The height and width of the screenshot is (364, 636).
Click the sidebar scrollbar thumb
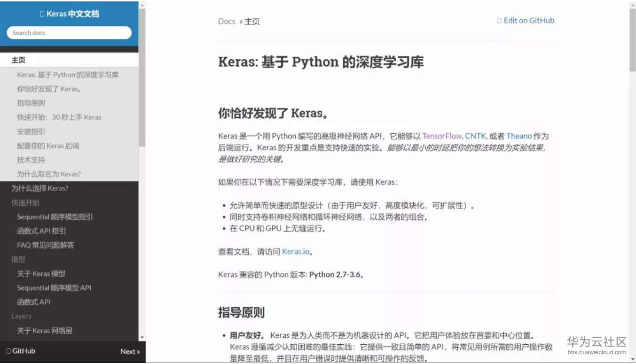click(142, 77)
